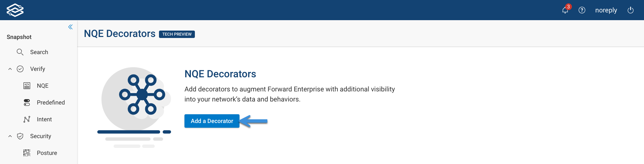The height and width of the screenshot is (164, 644).
Task: Click the TECH PREVIEW badge
Action: tap(177, 34)
